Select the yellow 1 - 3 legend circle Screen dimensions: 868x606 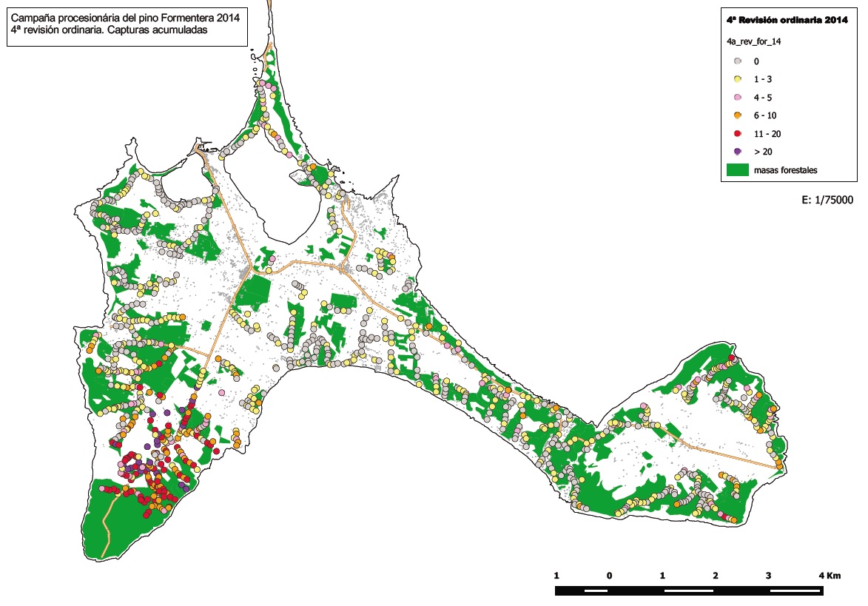tap(737, 79)
